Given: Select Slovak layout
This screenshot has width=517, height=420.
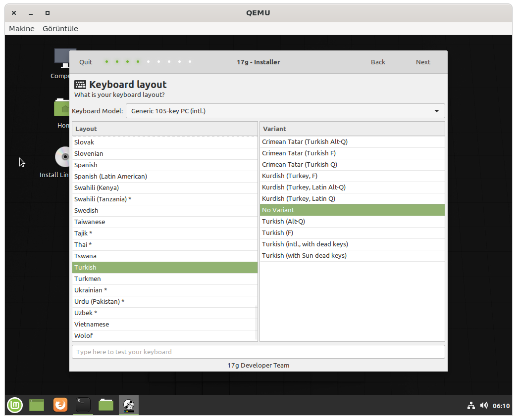Looking at the screenshot, I should tap(165, 142).
